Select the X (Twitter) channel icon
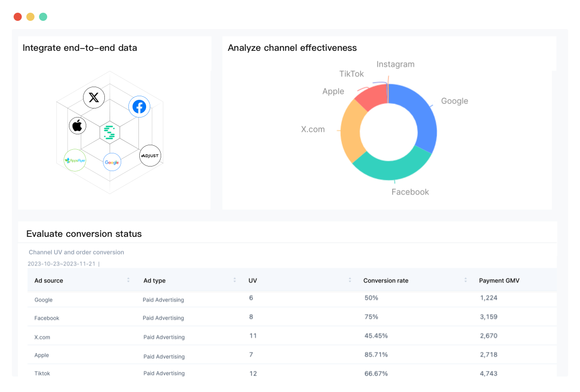 94,97
